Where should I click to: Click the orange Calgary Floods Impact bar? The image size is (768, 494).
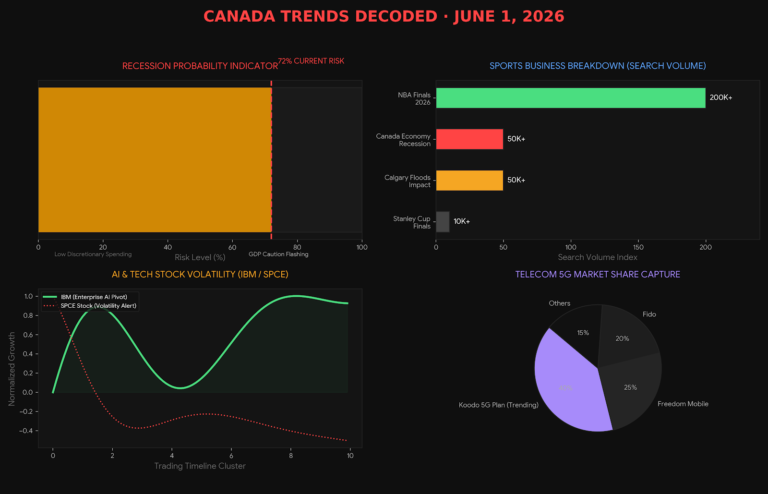tap(469, 180)
